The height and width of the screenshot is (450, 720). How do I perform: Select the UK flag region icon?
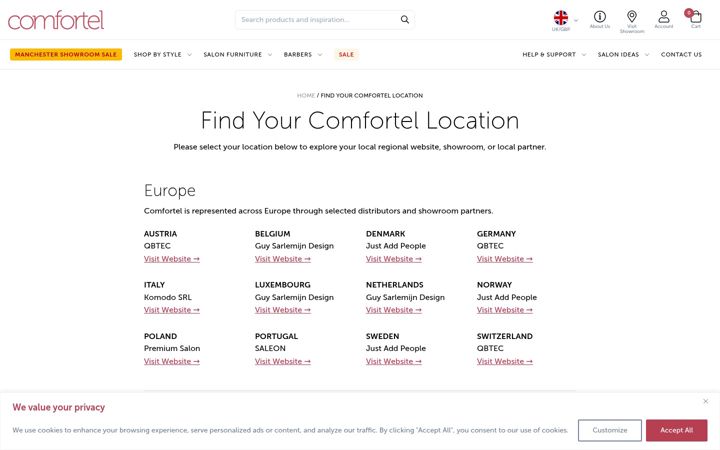tap(561, 18)
